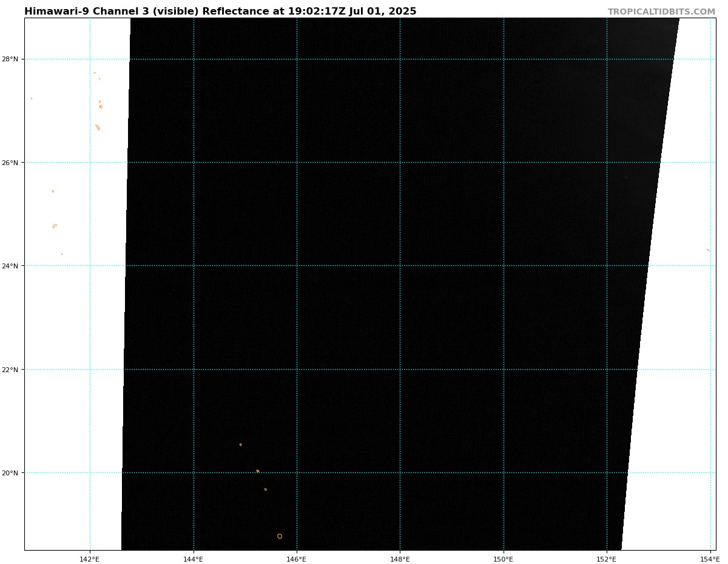Screen dimensions: 728x564
Task: Select the 152°E longitude label
Action: [607, 559]
